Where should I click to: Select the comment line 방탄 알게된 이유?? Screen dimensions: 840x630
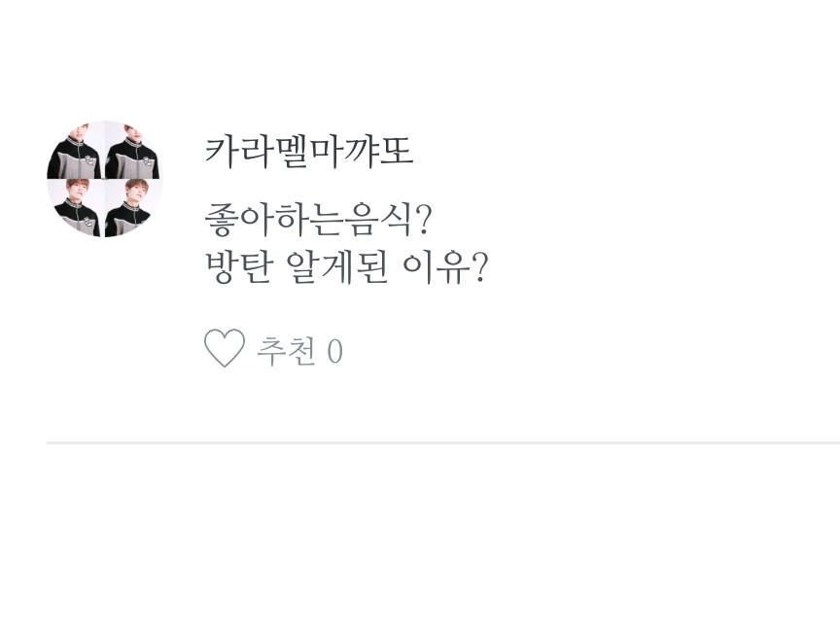coord(347,267)
